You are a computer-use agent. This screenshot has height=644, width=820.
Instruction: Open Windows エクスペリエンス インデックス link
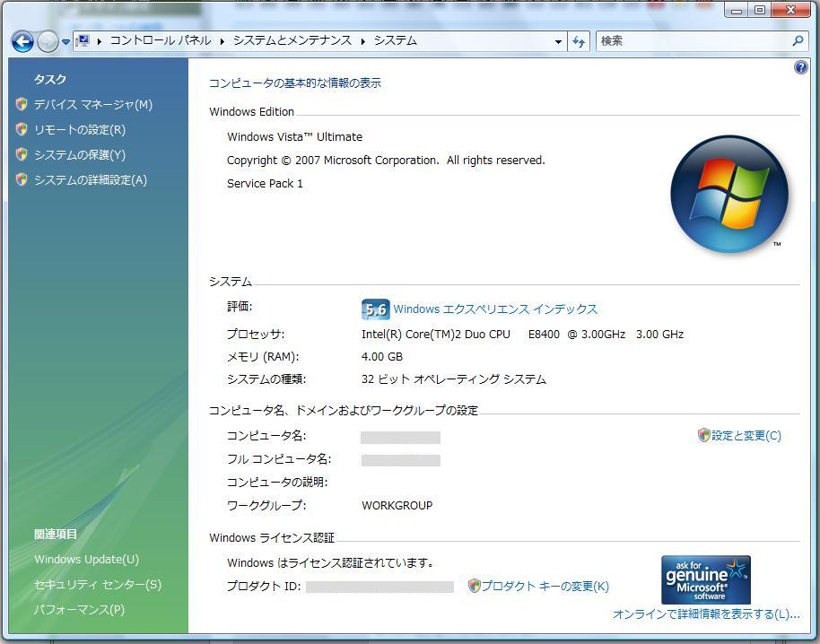(495, 309)
